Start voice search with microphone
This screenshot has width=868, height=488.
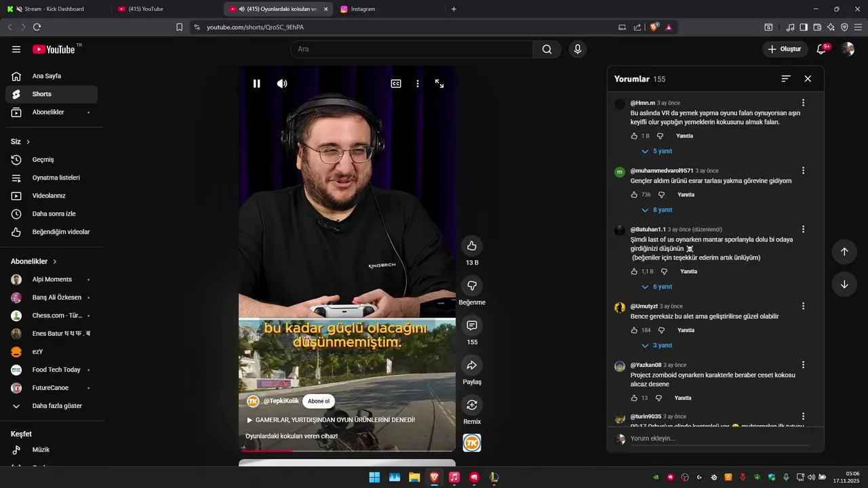pyautogui.click(x=578, y=49)
